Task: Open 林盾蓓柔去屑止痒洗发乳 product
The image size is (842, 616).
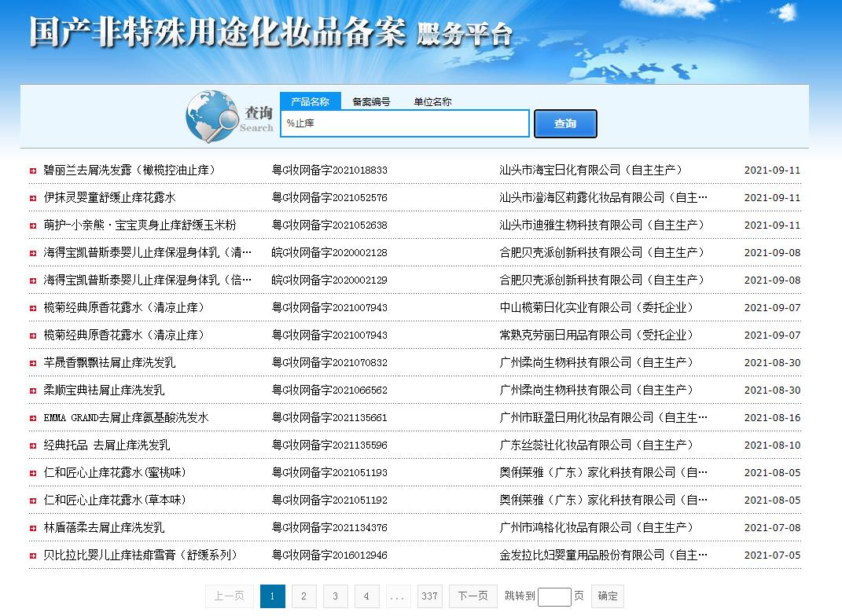Action: pos(105,527)
